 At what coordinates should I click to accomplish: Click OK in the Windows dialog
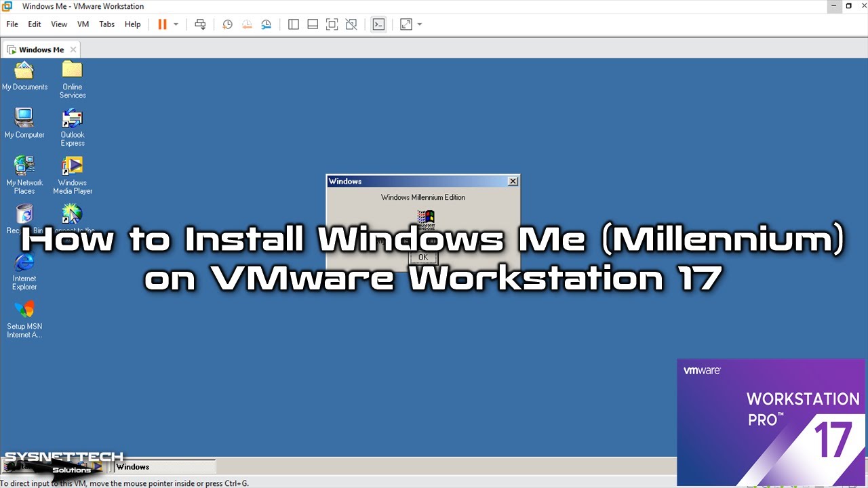tap(423, 258)
